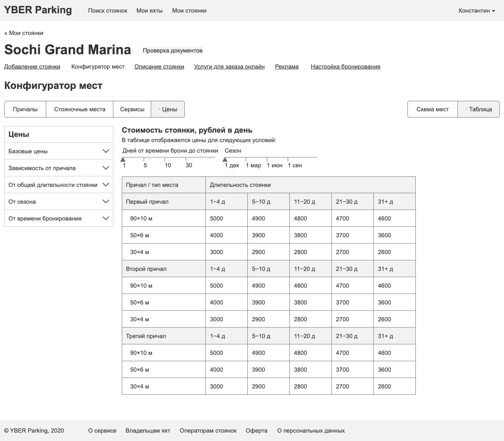The width and height of the screenshot is (504, 441).
Task: Click booking days slider triangle marker
Action: [x=123, y=160]
